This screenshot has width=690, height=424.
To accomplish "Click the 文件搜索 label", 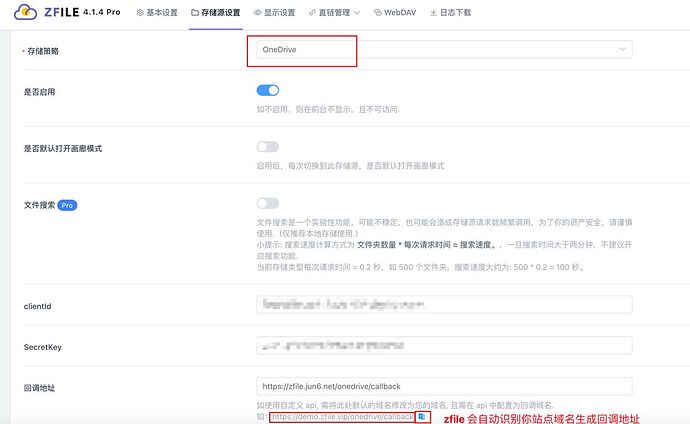I will click(x=39, y=205).
